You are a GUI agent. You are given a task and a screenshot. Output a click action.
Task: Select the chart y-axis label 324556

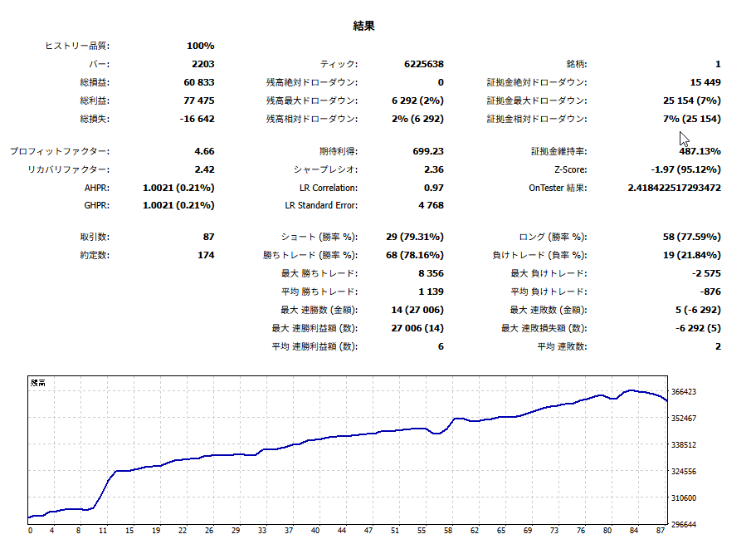684,471
